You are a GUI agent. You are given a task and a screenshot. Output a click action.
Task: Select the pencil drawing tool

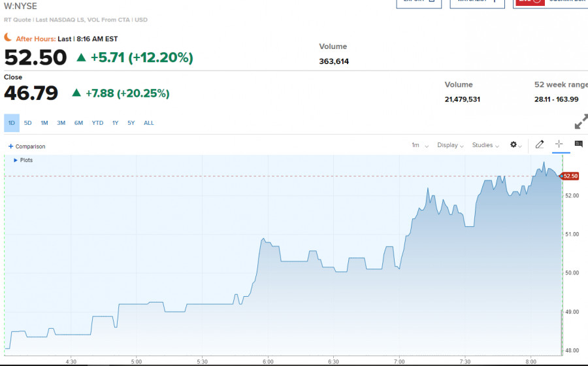(x=540, y=145)
